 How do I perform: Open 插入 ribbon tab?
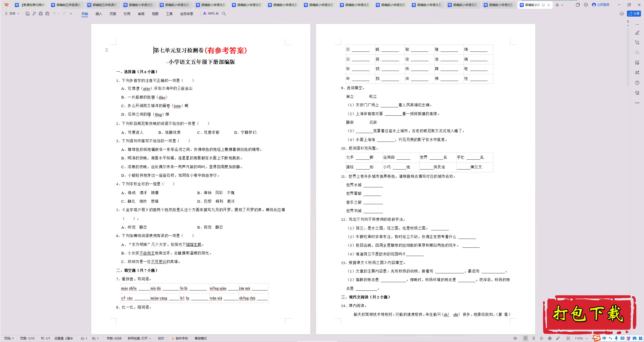coord(99,14)
